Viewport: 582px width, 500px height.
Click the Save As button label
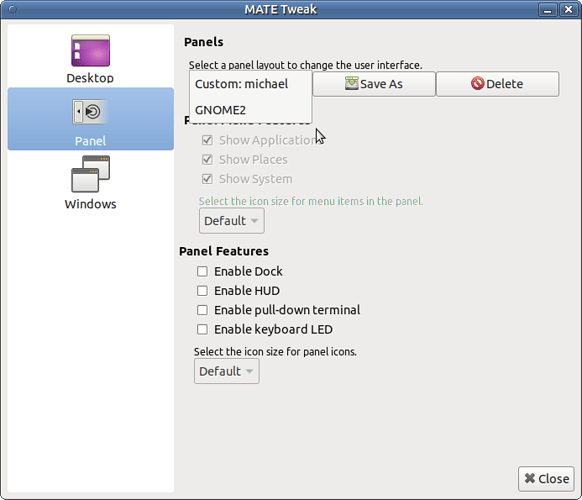[381, 84]
